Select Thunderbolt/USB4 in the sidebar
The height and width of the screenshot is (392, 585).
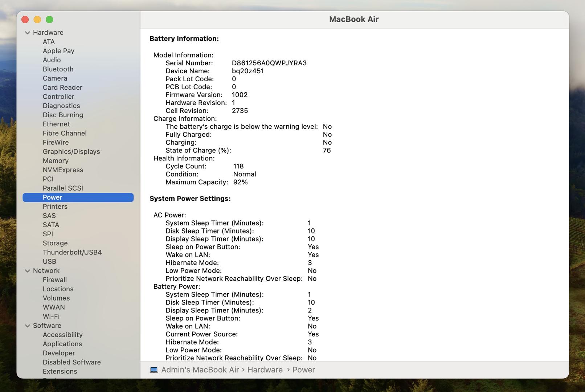[72, 252]
